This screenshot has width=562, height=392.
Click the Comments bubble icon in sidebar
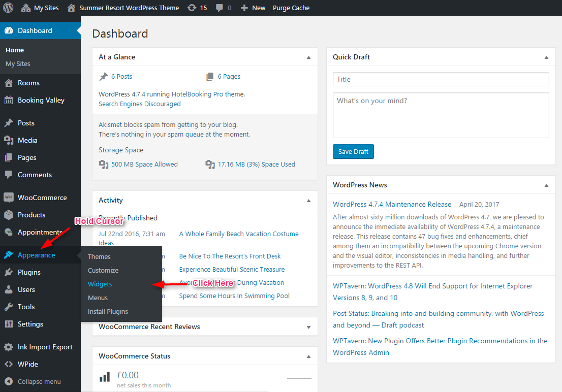coord(9,175)
